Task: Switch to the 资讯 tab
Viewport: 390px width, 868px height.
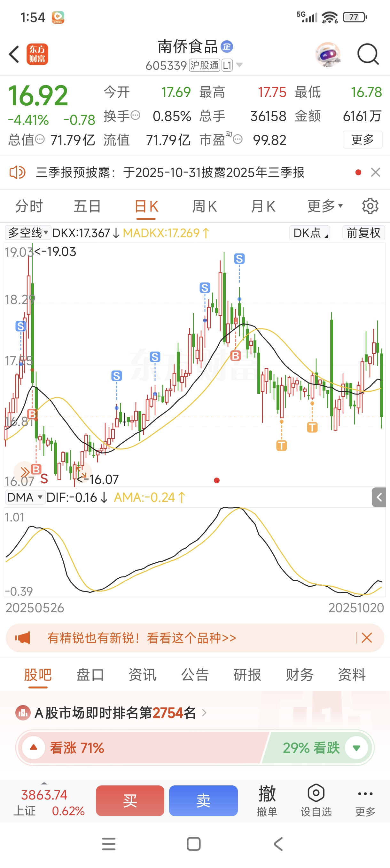Action: click(142, 675)
